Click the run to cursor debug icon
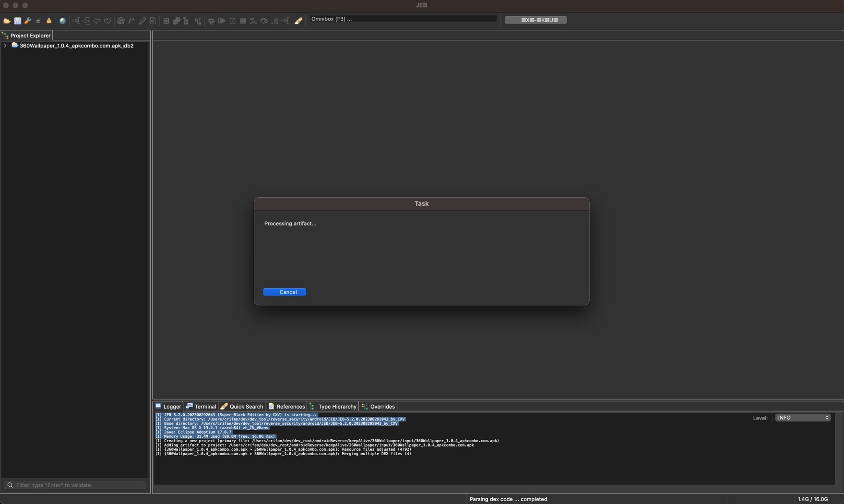The width and height of the screenshot is (844, 504). (285, 21)
